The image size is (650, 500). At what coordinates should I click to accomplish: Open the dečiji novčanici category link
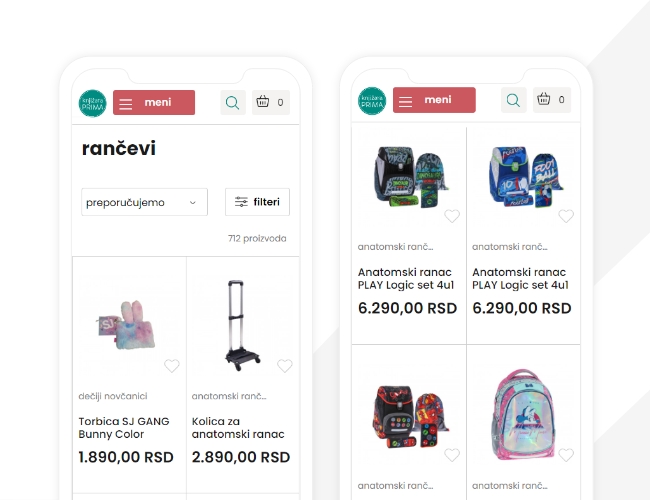coord(113,396)
